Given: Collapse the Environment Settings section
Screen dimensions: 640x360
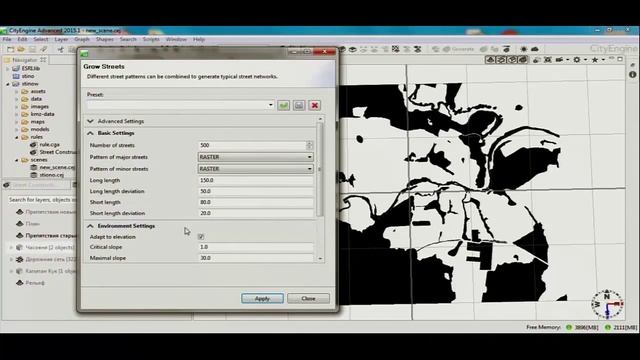Looking at the screenshot, I should (x=91, y=226).
